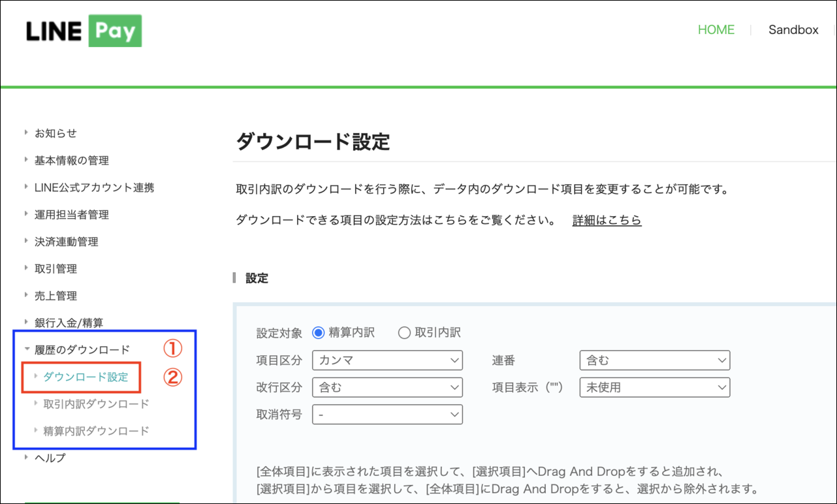This screenshot has width=837, height=504.
Task: Open the 改行区分 dropdown showing 含む
Action: point(388,387)
